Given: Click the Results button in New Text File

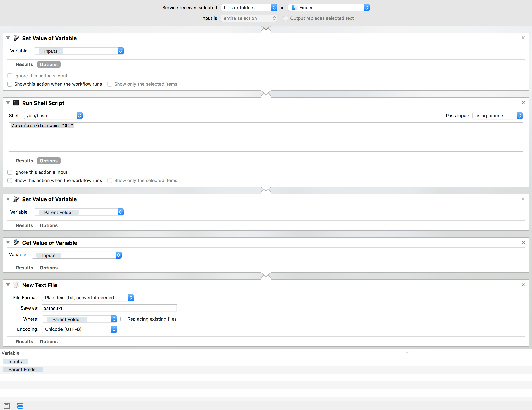Looking at the screenshot, I should pos(24,341).
